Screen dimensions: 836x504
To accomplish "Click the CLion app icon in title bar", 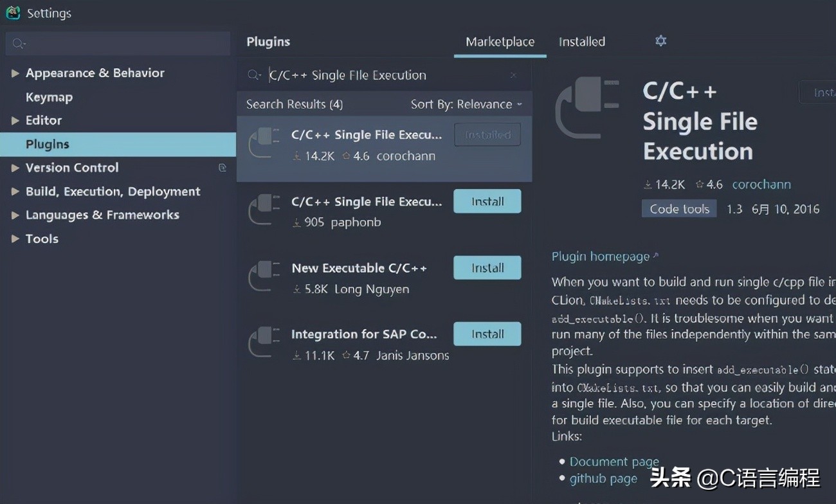I will [x=13, y=13].
